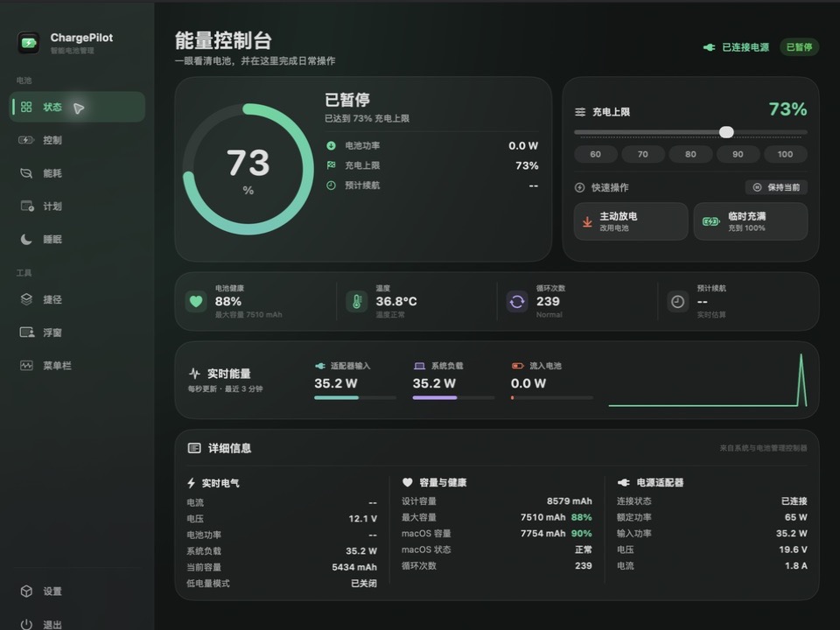The height and width of the screenshot is (630, 840).
Task: Click the 预计续航 clock icon in status card
Action: point(331,185)
